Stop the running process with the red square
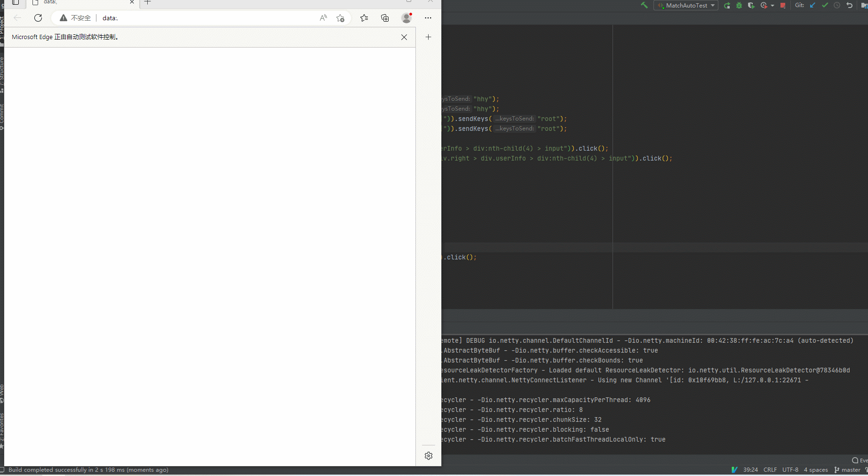Screen dimensions: 868x476 [783, 5]
